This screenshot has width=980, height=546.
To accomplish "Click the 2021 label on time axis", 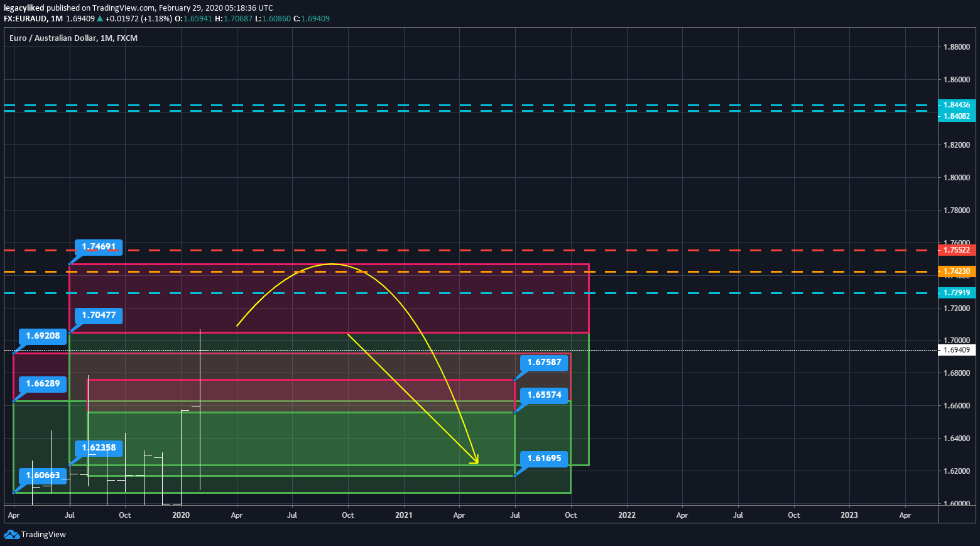I will click(403, 515).
